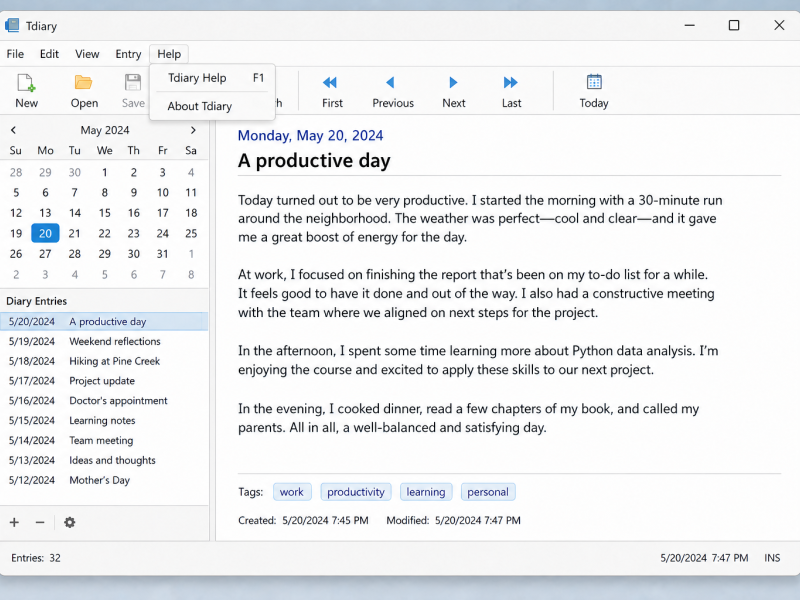Click the productivity tag
Image resolution: width=800 pixels, height=600 pixels.
[356, 492]
